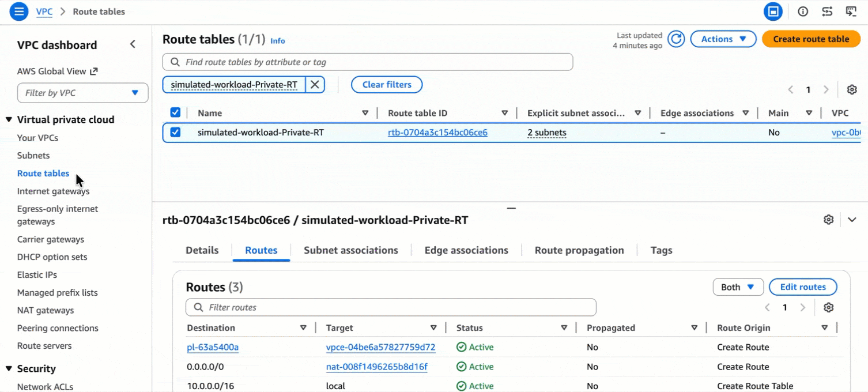Switch to the Details tab
The height and width of the screenshot is (392, 868).
pos(202,250)
